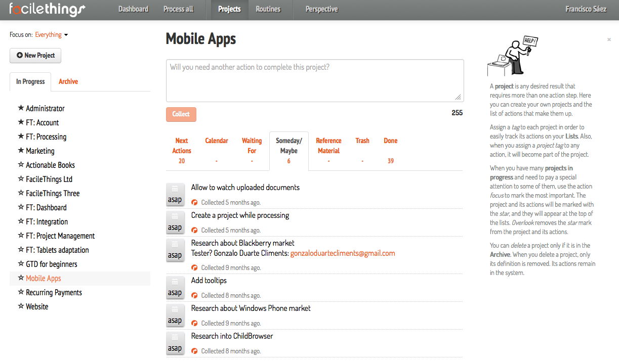The image size is (619, 364).
Task: Open FT: Integration project
Action: point(47,221)
